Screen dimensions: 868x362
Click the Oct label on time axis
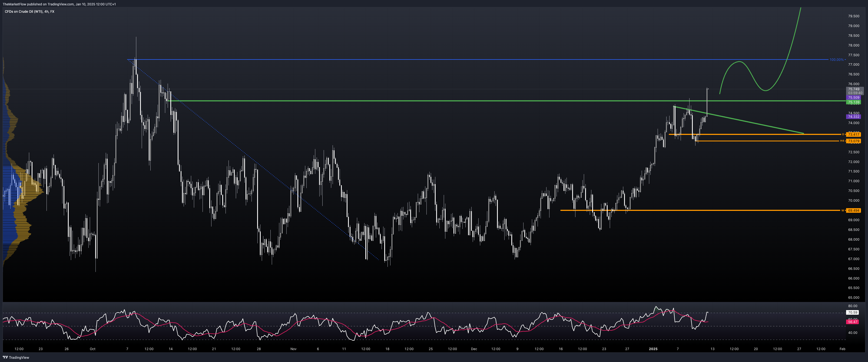click(x=93, y=349)
